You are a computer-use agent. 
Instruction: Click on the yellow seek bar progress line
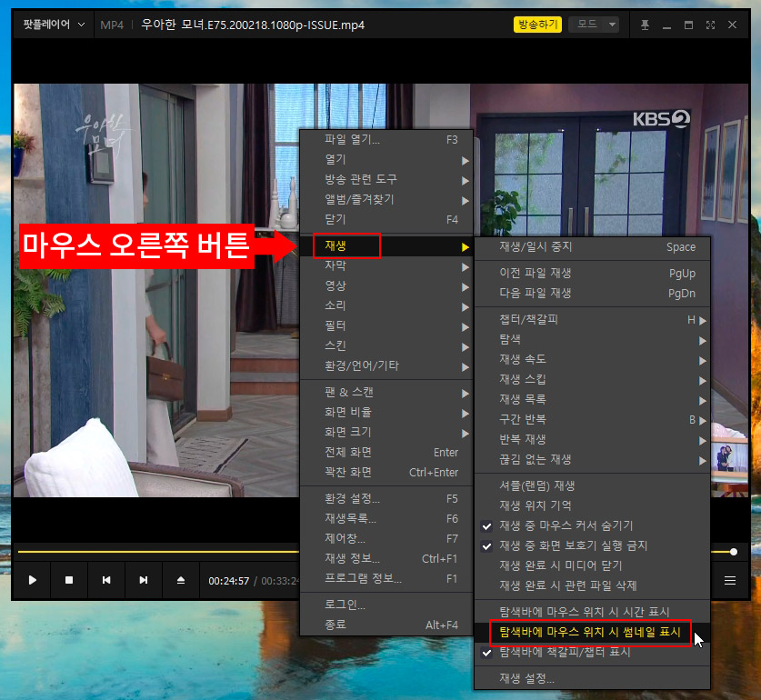click(158, 552)
